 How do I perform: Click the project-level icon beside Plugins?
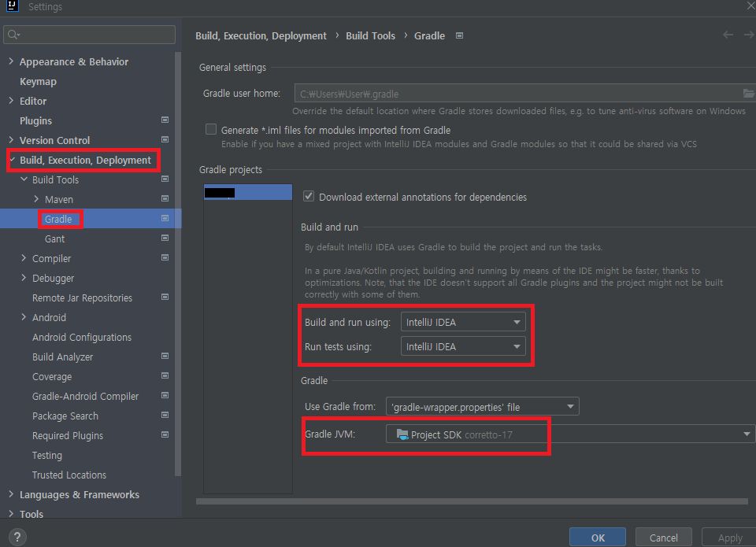[165, 120]
